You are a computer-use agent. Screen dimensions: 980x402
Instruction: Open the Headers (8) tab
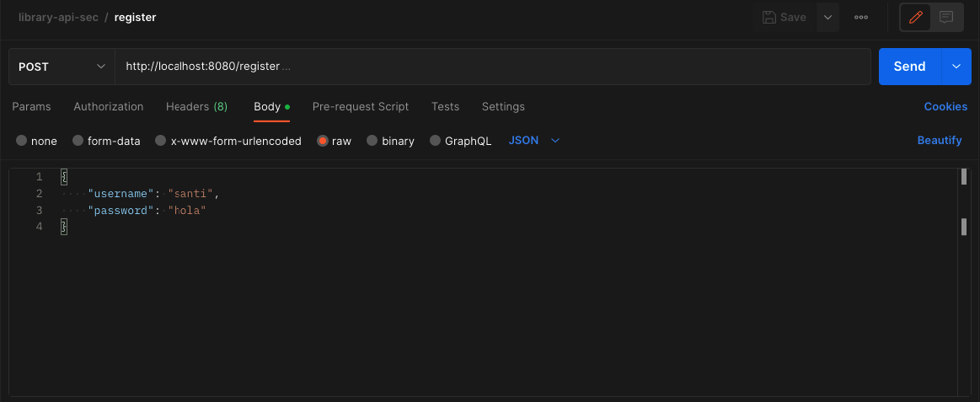coord(196,106)
